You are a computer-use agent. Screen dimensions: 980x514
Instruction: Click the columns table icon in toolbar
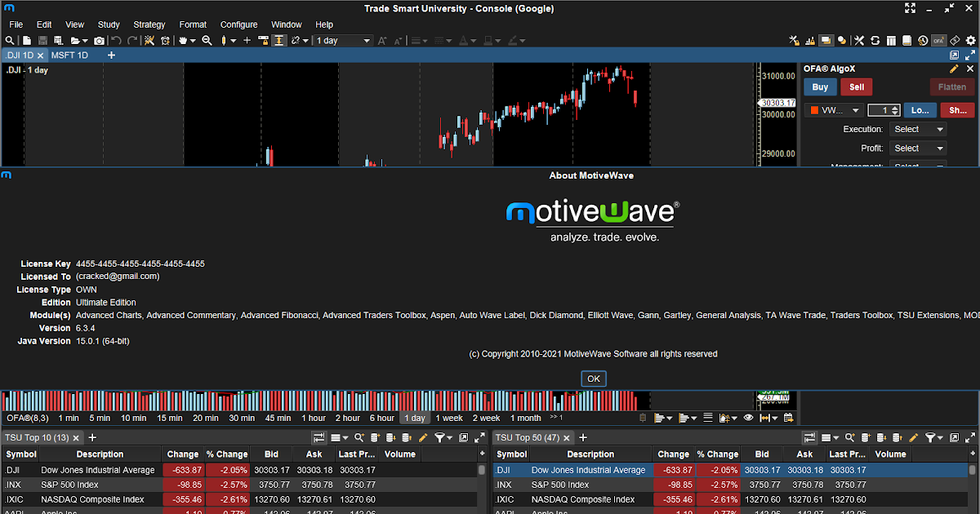tap(891, 40)
